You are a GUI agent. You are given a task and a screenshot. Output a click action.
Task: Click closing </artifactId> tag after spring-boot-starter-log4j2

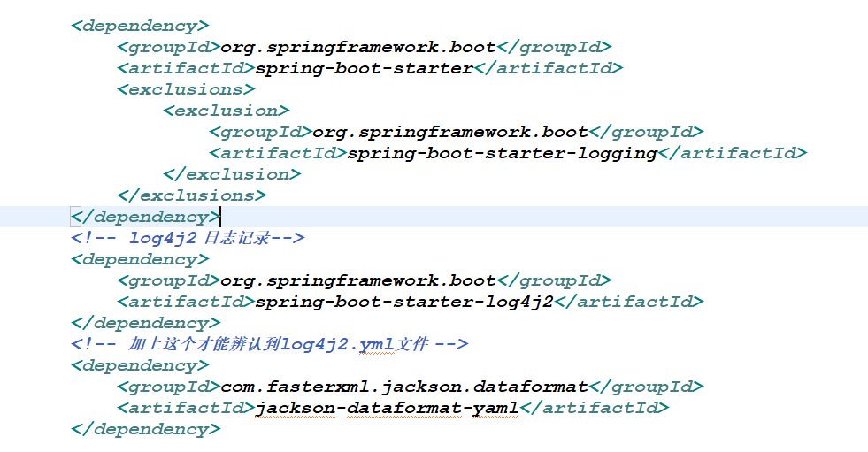coord(629,303)
